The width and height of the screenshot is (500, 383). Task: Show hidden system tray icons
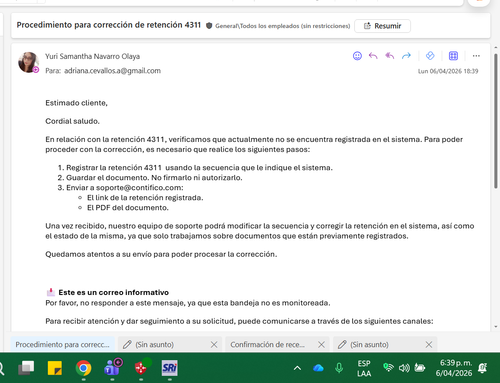[297, 368]
